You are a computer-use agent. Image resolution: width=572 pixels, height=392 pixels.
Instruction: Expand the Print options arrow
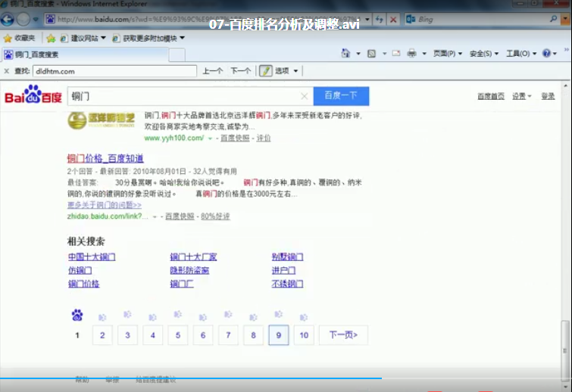424,54
